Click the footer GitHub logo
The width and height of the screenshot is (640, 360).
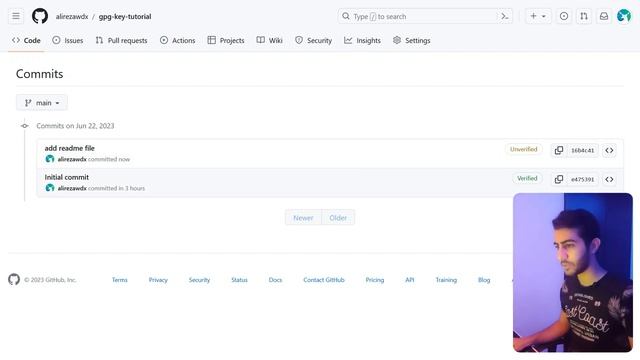coord(14,279)
